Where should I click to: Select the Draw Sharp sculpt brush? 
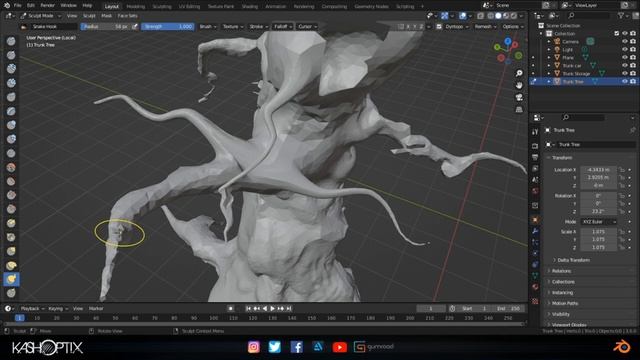click(x=11, y=55)
